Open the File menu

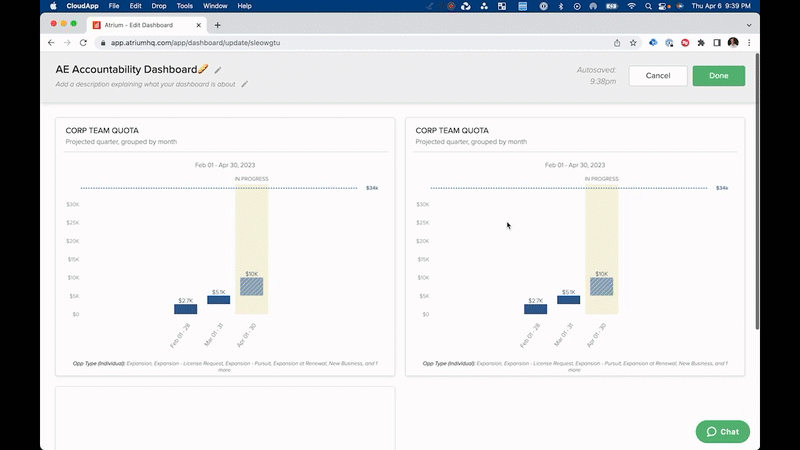click(114, 6)
